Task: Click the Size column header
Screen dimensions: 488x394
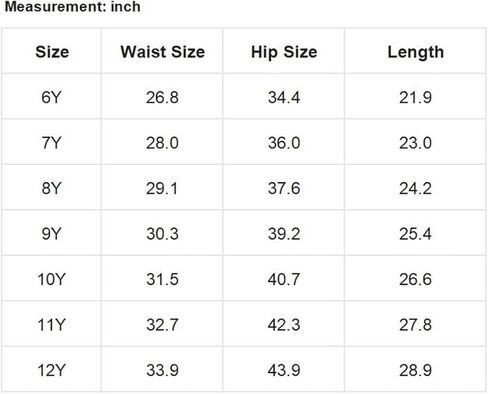Action: [x=52, y=52]
